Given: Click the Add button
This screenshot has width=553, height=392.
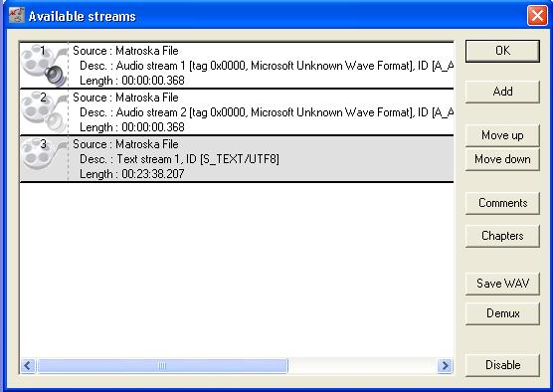Looking at the screenshot, I should click(502, 92).
